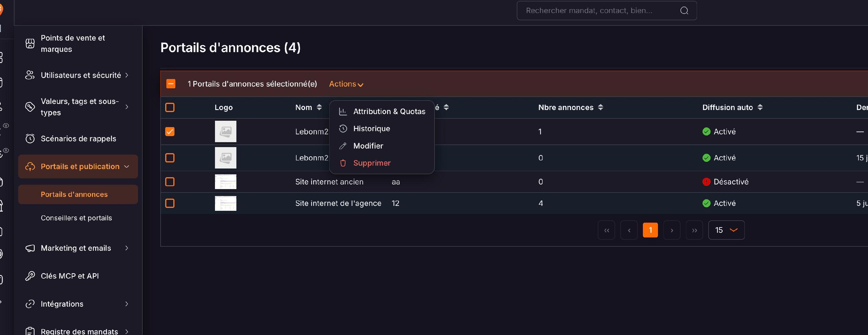
Task: Choose Historique from Actions menu
Action: tap(382, 129)
